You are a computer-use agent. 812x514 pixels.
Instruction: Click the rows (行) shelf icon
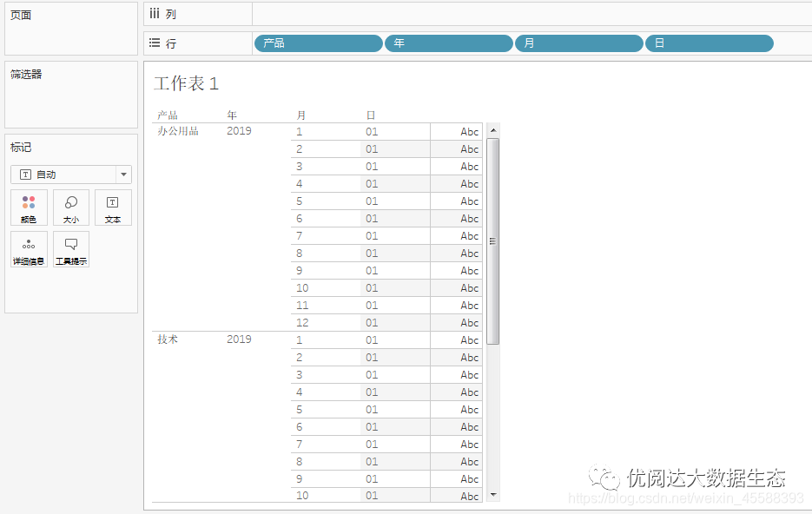click(155, 43)
